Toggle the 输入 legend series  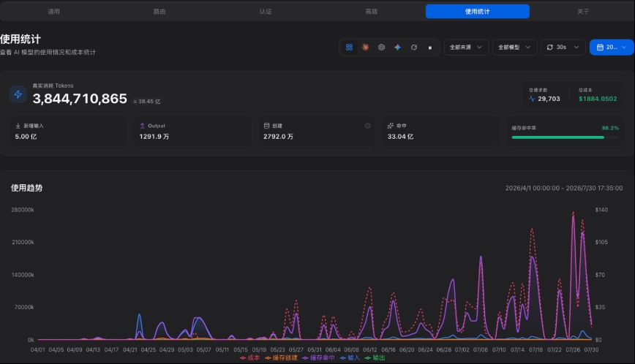click(x=350, y=358)
